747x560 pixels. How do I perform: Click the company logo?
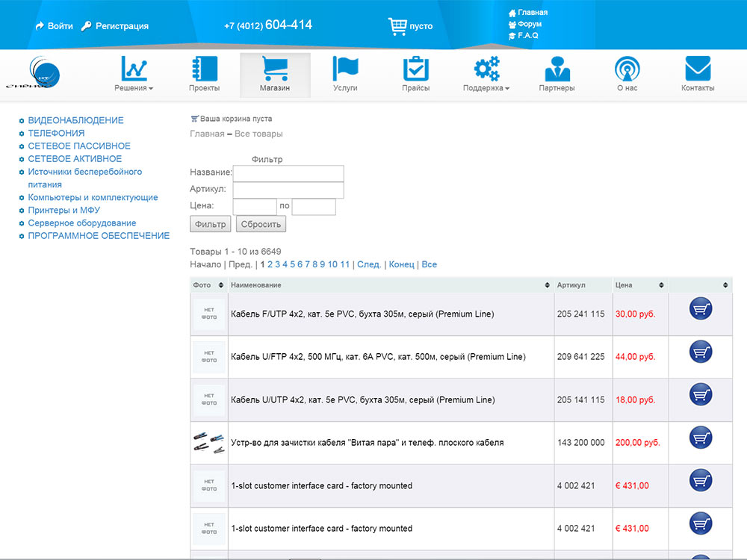point(34,73)
